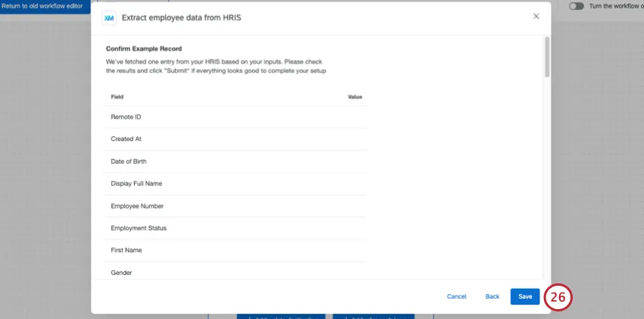Screen dimensions: 644x319
Task: Click the XM logo icon in the header
Action: 109,18
